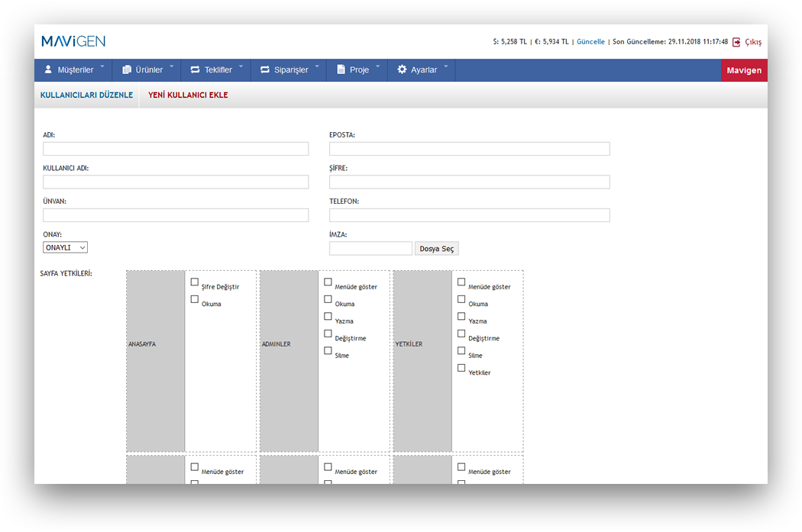Tick Silme checkbox in YETKİLER section
This screenshot has height=532, width=802.
pos(461,351)
